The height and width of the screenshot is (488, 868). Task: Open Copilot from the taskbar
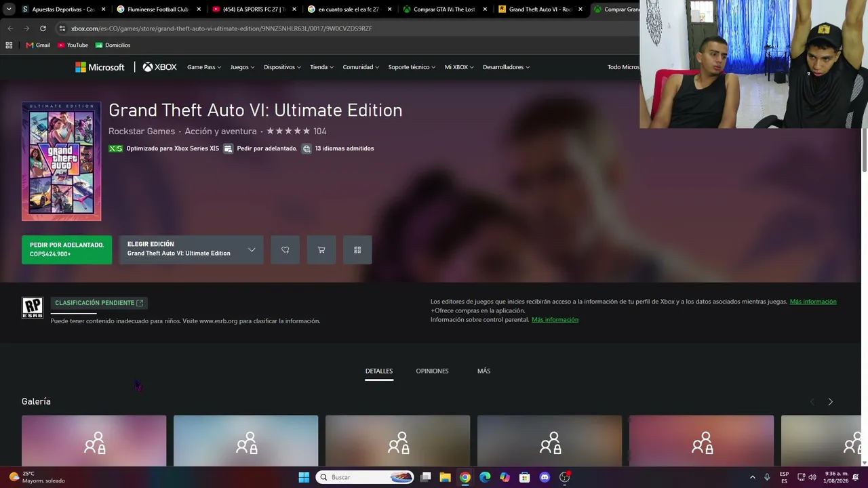[505, 477]
